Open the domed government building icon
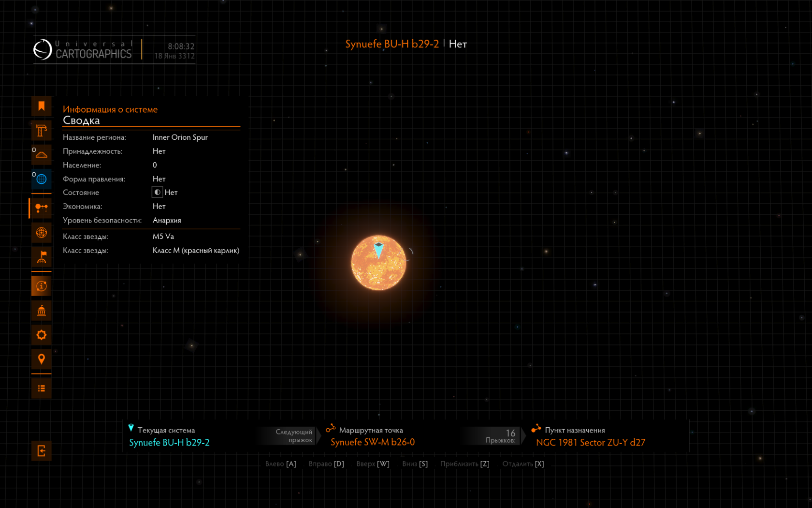The height and width of the screenshot is (508, 812). pyautogui.click(x=42, y=311)
